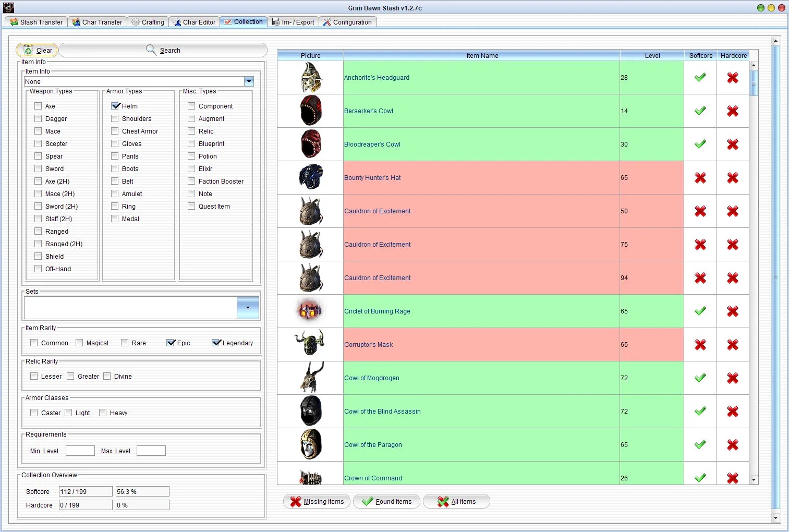Click Softcore green check for Anchorite's Headguard
This screenshot has height=532, width=789.
pos(700,78)
